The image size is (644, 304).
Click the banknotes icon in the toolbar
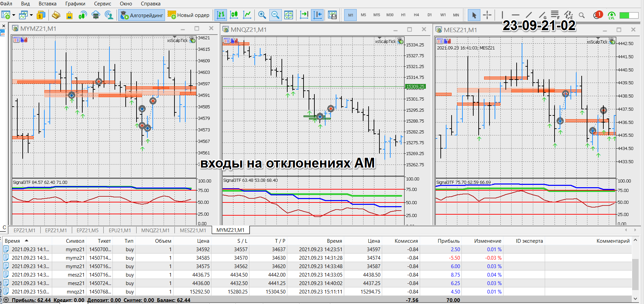point(56,15)
